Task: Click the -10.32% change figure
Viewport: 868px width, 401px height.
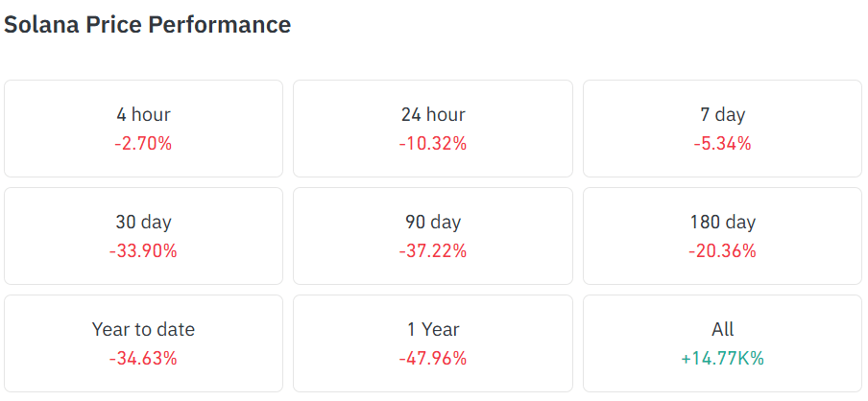Action: [x=433, y=144]
